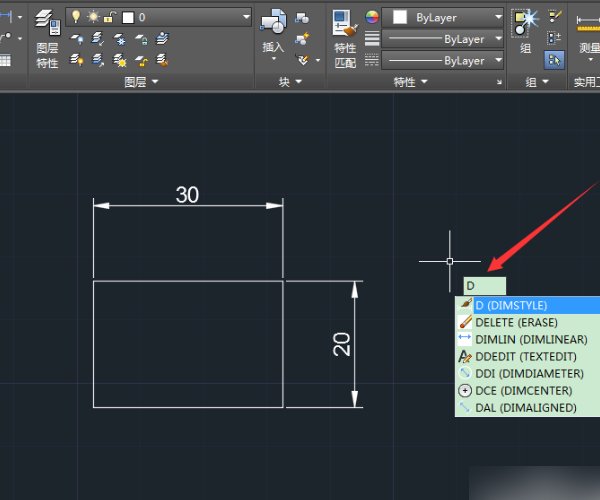This screenshot has height=500, width=600.
Task: Expand the 组 panel title
Action: point(537,82)
